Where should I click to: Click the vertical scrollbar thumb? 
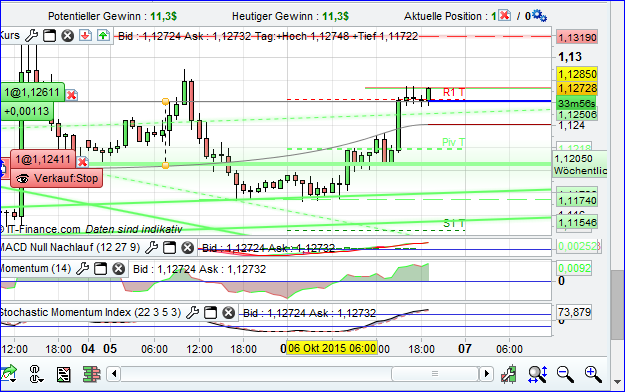tap(617, 304)
